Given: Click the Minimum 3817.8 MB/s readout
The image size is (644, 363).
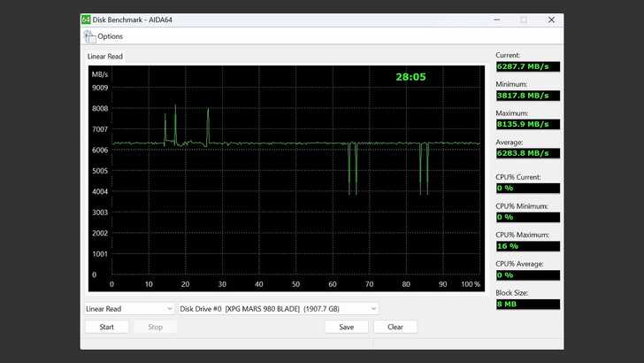Looking at the screenshot, I should tap(527, 95).
